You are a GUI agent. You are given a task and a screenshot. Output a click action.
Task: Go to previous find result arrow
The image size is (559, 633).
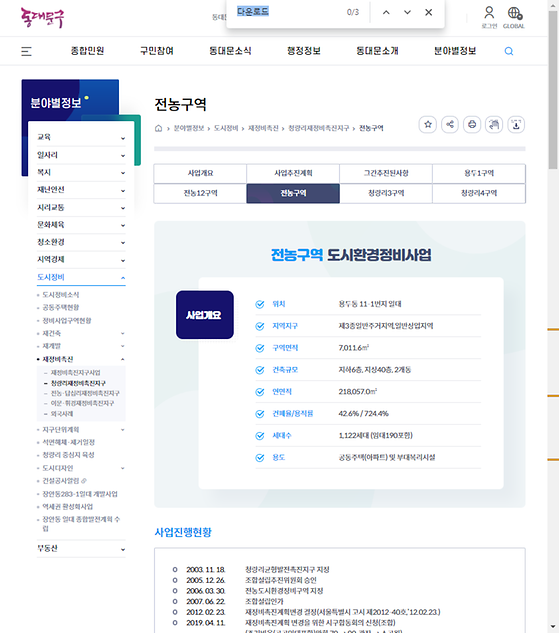(386, 12)
